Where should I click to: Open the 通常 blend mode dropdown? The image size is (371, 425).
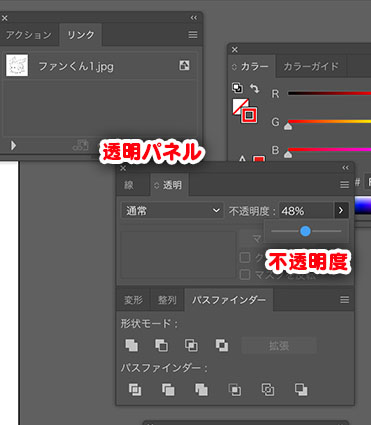[172, 211]
